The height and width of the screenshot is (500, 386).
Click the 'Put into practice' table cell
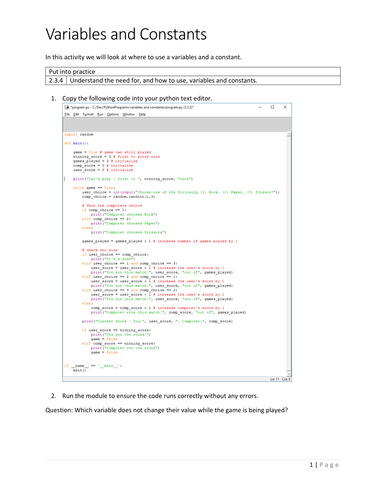tap(193, 71)
